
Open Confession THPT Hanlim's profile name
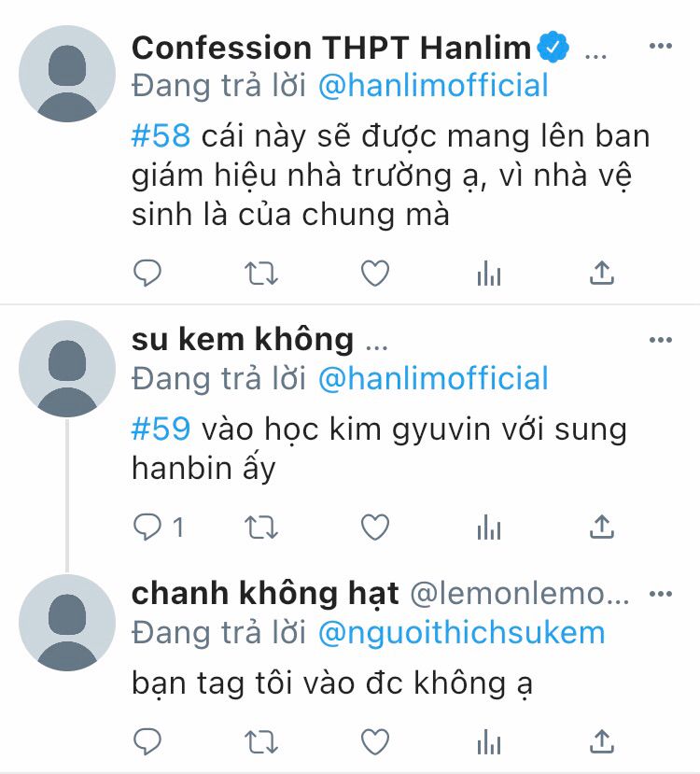coord(331,48)
